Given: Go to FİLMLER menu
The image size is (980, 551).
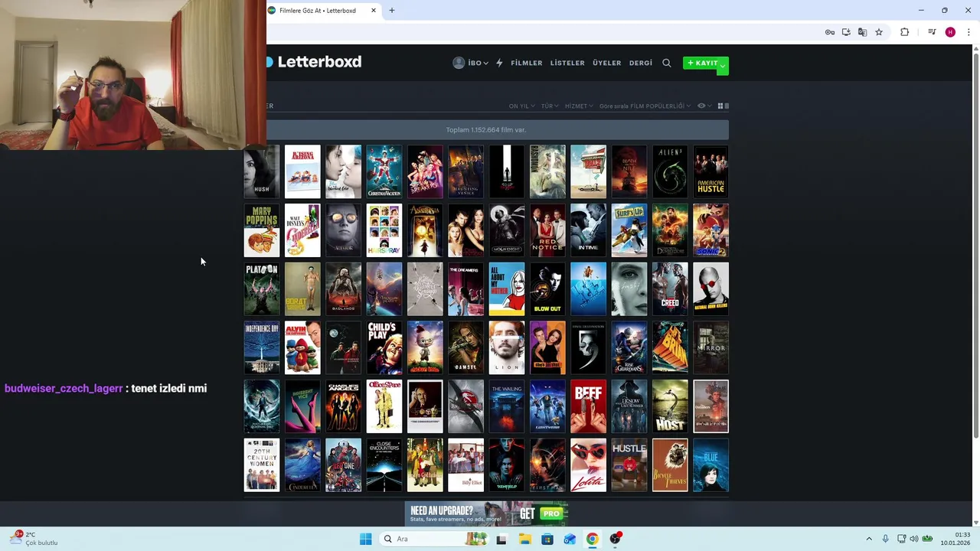Looking at the screenshot, I should [526, 63].
